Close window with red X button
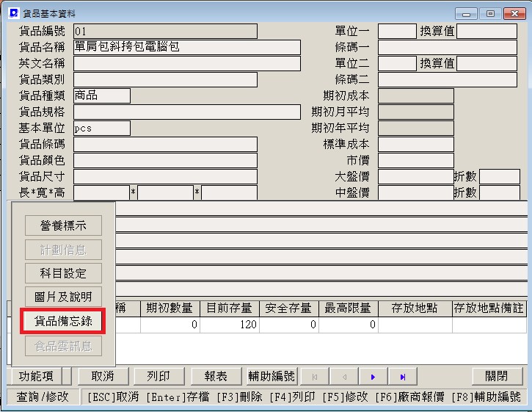The image size is (532, 412). click(x=514, y=14)
